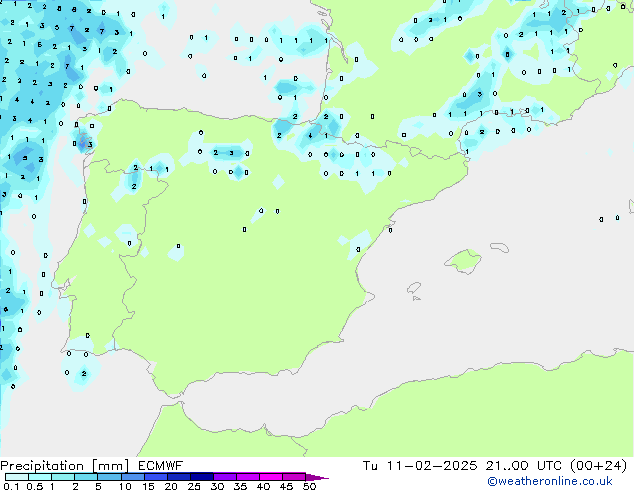The image size is (634, 490).
Task: Click the 20–25 mm legend swatch
Action: pos(178,477)
